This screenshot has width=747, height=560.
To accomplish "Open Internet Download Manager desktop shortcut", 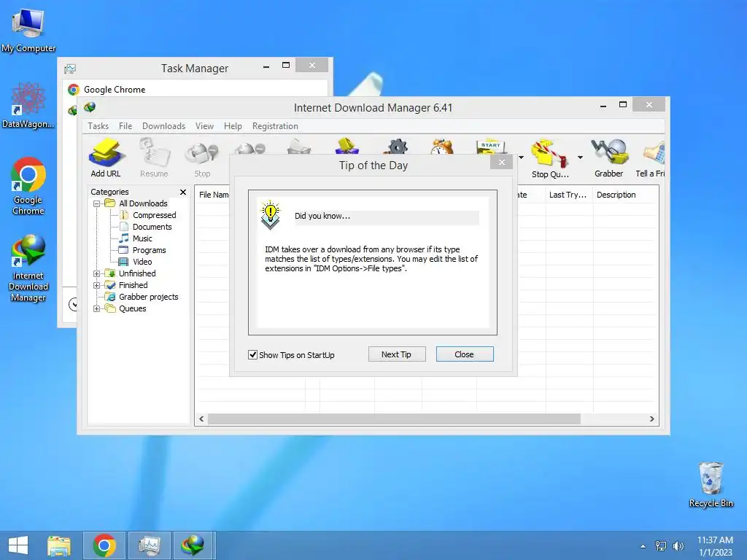I will coord(28,268).
